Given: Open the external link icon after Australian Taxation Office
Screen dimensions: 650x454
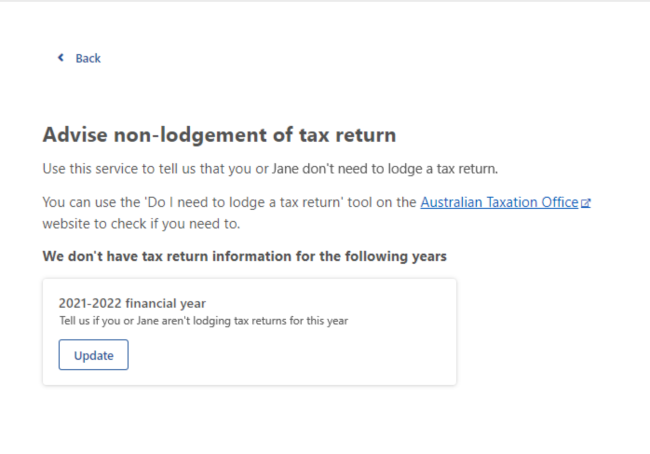Looking at the screenshot, I should pyautogui.click(x=585, y=203).
